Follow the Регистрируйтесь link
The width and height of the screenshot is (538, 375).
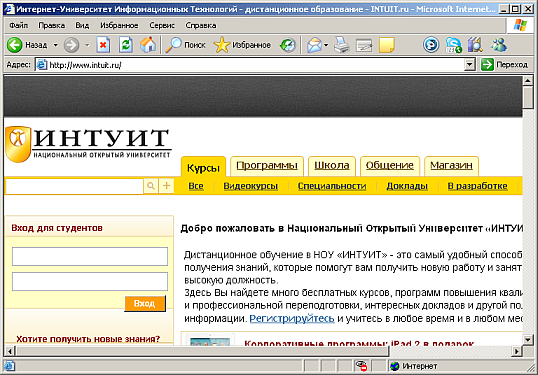(292, 319)
